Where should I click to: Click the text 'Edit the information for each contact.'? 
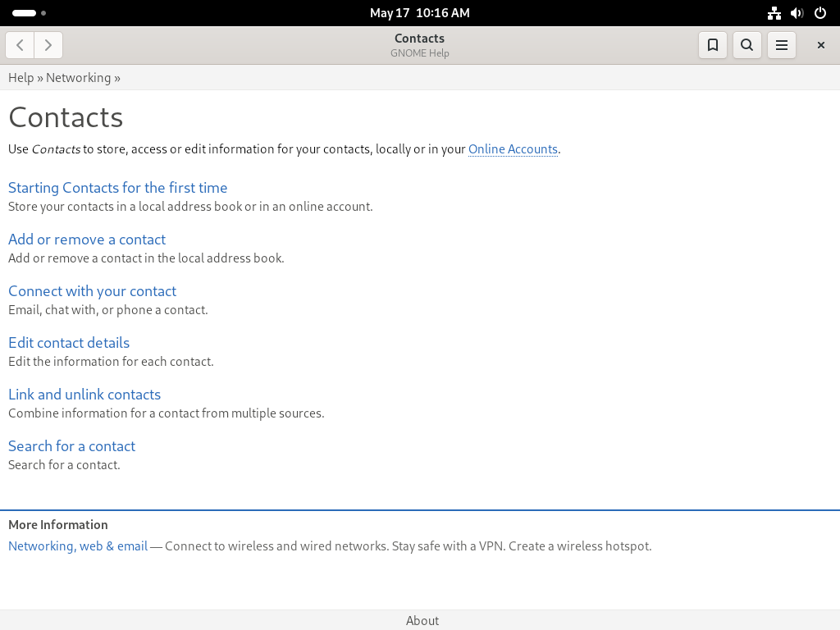tap(111, 362)
